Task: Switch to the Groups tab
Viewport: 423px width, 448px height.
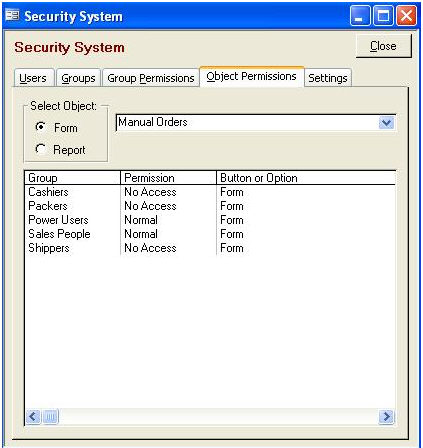Action: (x=78, y=78)
